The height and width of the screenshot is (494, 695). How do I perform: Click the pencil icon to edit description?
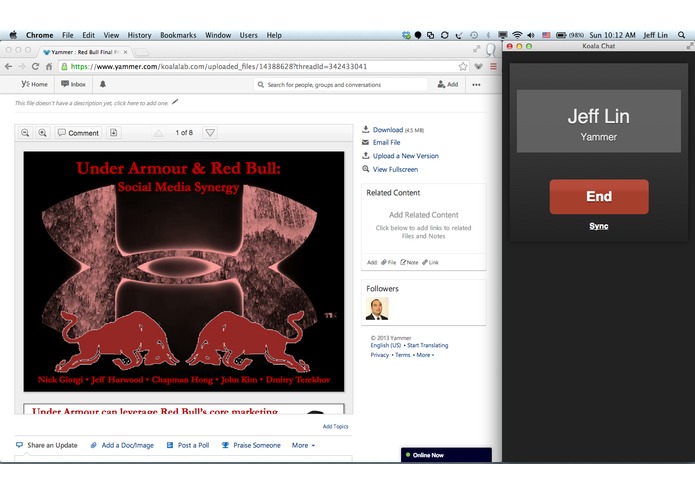175,102
